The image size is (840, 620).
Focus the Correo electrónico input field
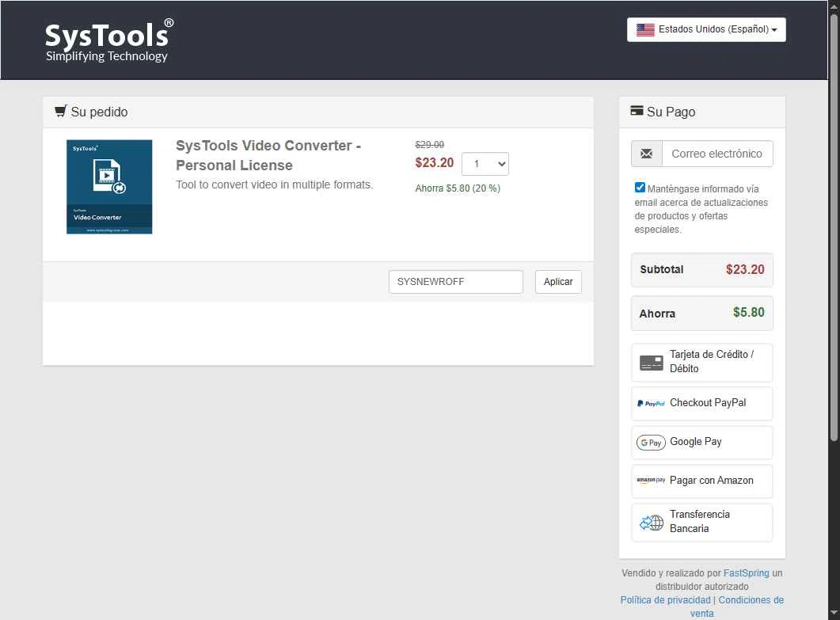pyautogui.click(x=717, y=154)
